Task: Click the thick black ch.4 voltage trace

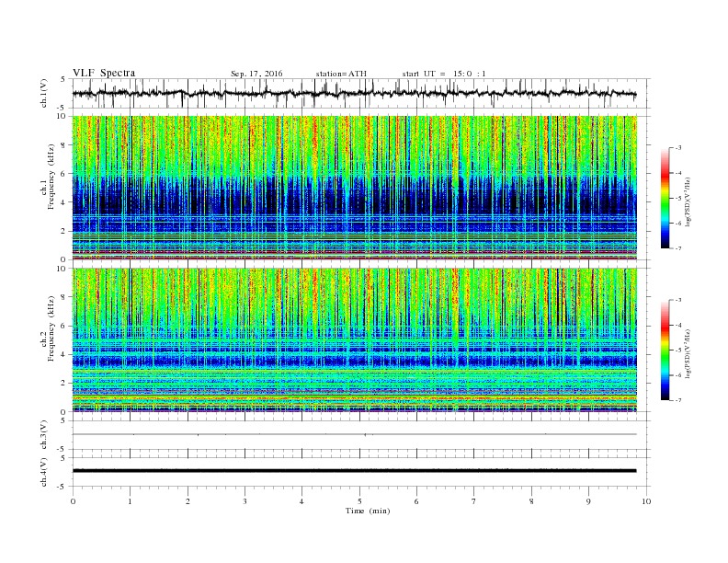Action: [x=354, y=471]
